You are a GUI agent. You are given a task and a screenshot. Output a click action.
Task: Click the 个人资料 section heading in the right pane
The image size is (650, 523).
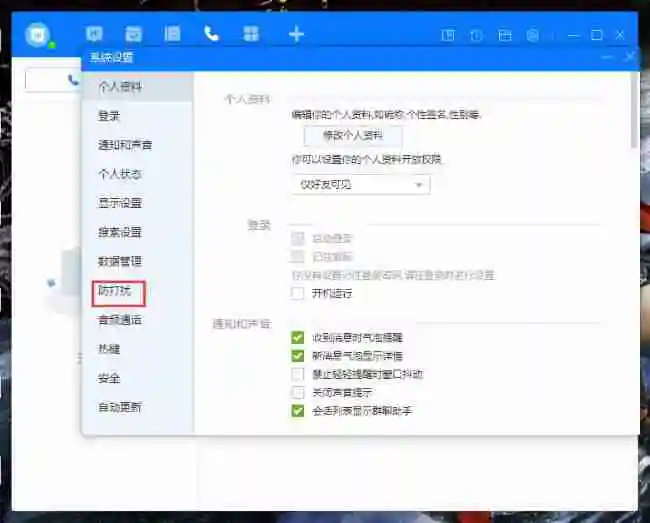247,99
